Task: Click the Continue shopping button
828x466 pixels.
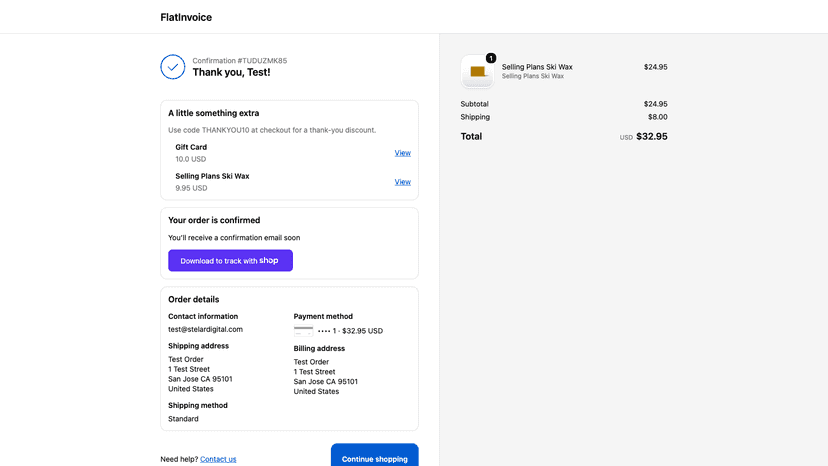Action: pos(374,457)
